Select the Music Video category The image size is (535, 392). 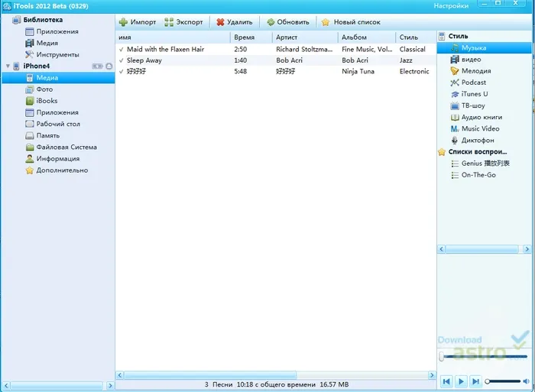tap(475, 129)
